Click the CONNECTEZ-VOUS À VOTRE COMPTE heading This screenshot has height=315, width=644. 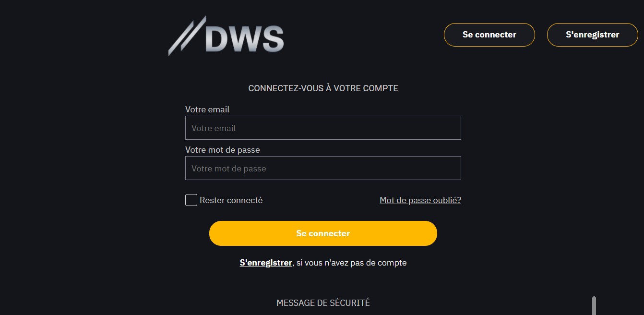click(x=322, y=88)
